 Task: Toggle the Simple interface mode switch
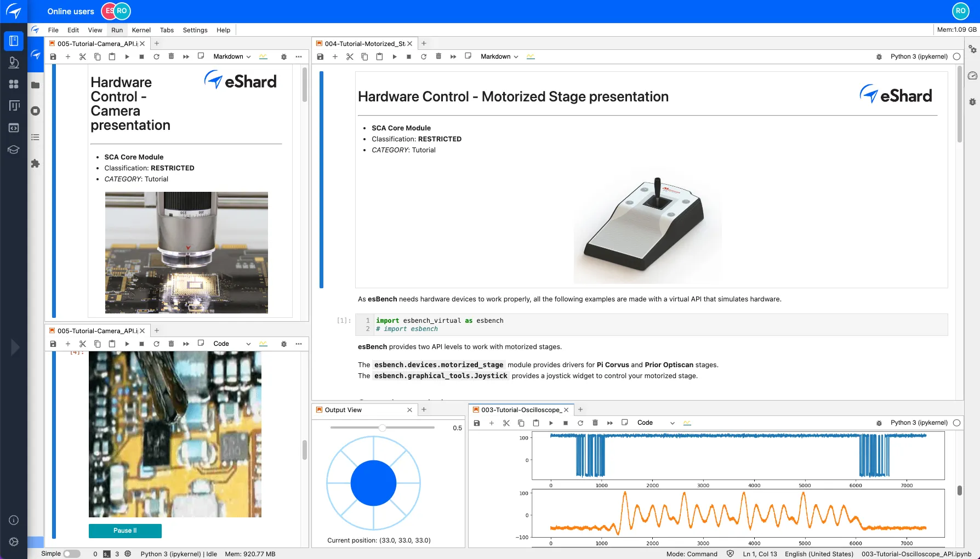coord(72,554)
